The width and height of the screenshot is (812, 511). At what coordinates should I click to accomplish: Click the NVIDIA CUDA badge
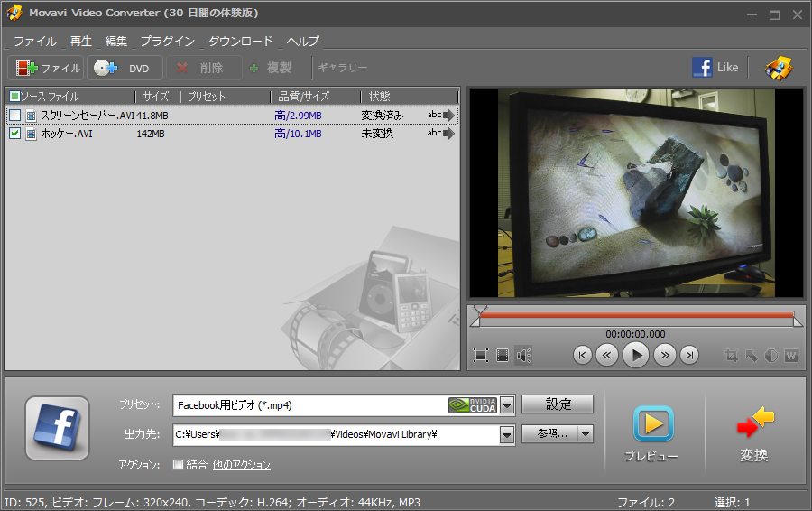(473, 405)
